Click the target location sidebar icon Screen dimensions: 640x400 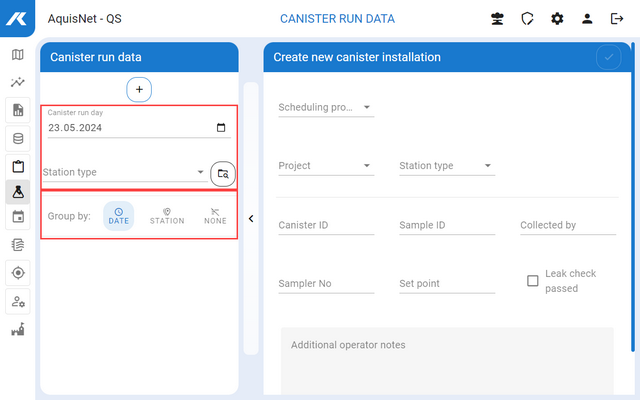[18, 272]
